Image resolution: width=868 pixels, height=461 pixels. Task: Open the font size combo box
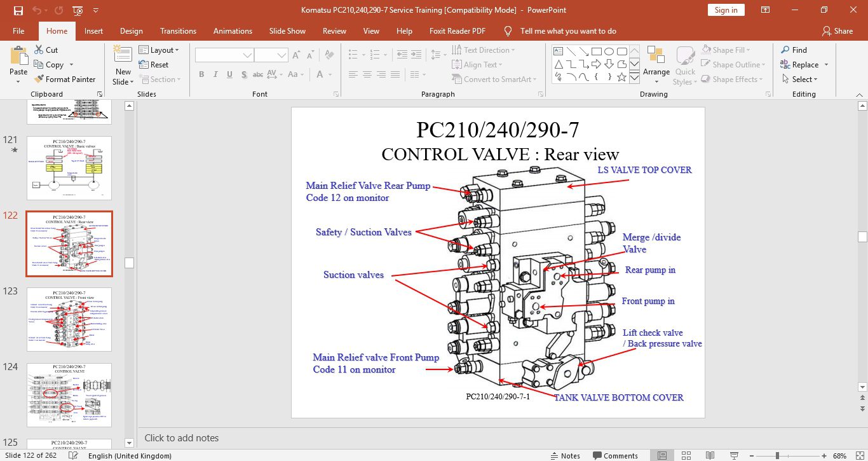coord(271,55)
